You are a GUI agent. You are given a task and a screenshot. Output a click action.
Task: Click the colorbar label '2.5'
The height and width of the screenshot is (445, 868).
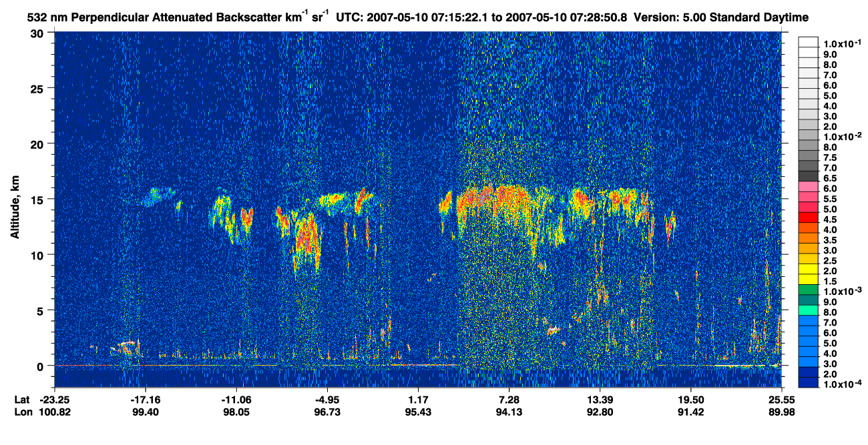click(x=830, y=261)
